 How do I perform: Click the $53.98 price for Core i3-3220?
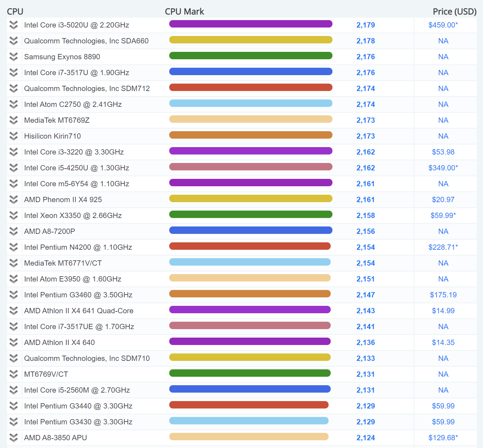(x=443, y=152)
